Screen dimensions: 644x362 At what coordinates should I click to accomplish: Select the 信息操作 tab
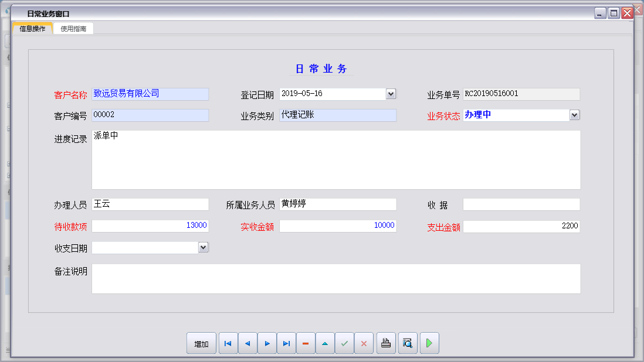point(32,28)
